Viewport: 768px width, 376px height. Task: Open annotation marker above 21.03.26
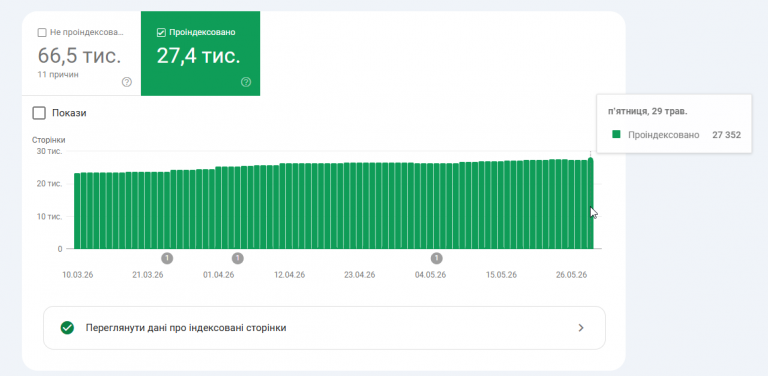point(167,258)
